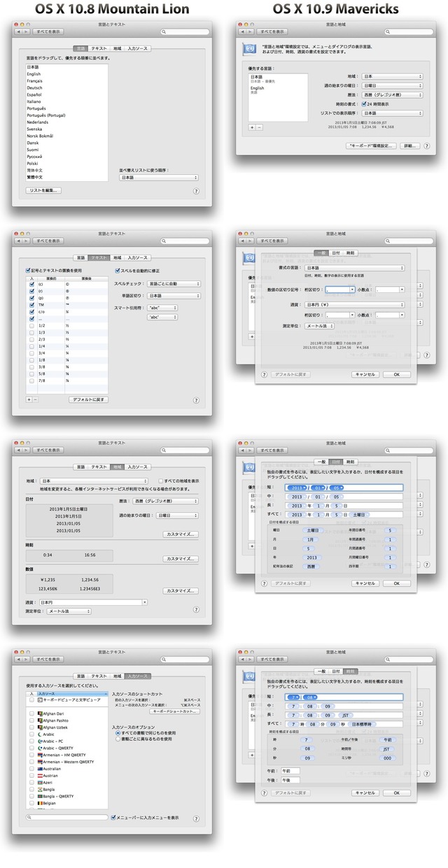This screenshot has width=448, height=868.
Task: Select すべての書類で同じものを使用 radio button
Action: [x=118, y=732]
